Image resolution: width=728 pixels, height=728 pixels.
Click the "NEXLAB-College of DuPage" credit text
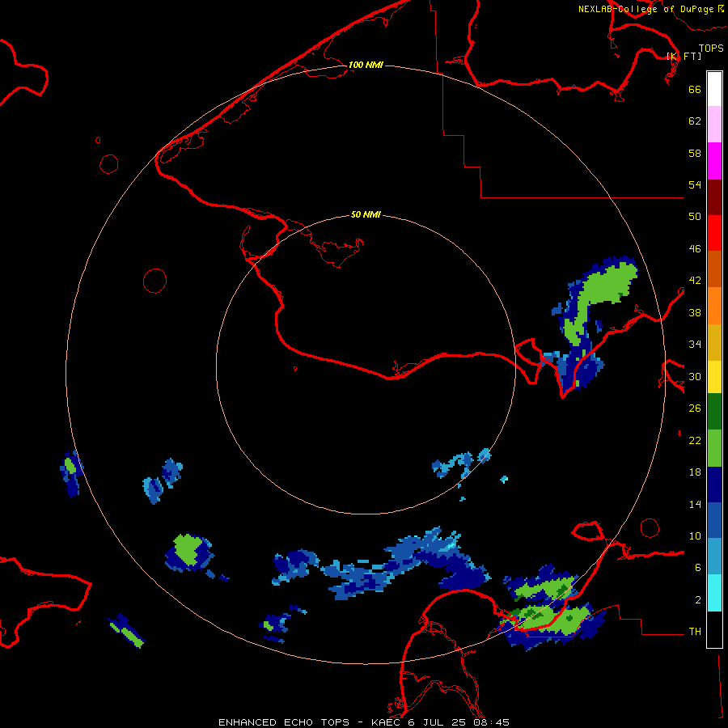point(646,9)
